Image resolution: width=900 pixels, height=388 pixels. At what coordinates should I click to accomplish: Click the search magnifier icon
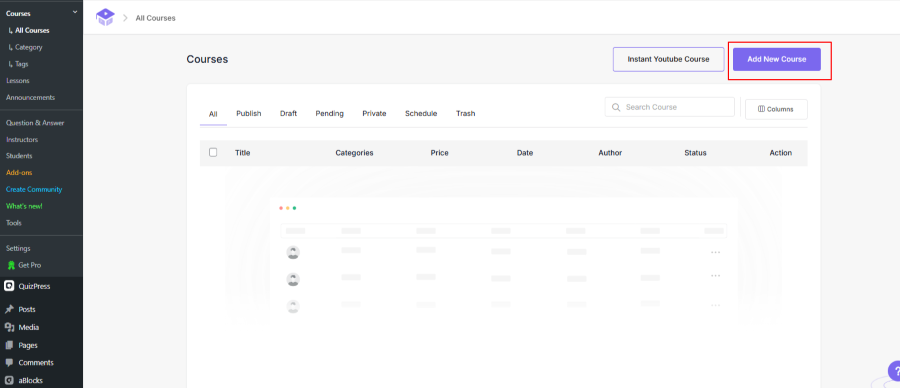click(616, 107)
